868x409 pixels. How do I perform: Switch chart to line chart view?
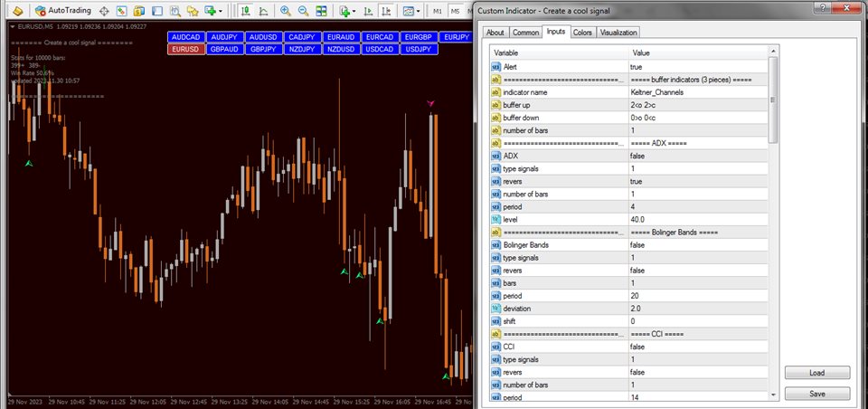(263, 11)
